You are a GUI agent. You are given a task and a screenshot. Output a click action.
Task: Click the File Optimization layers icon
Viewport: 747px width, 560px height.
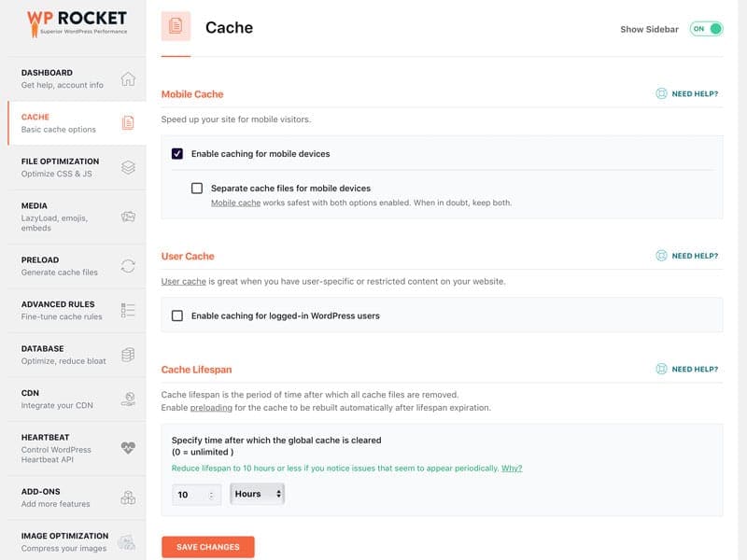pyautogui.click(x=128, y=167)
